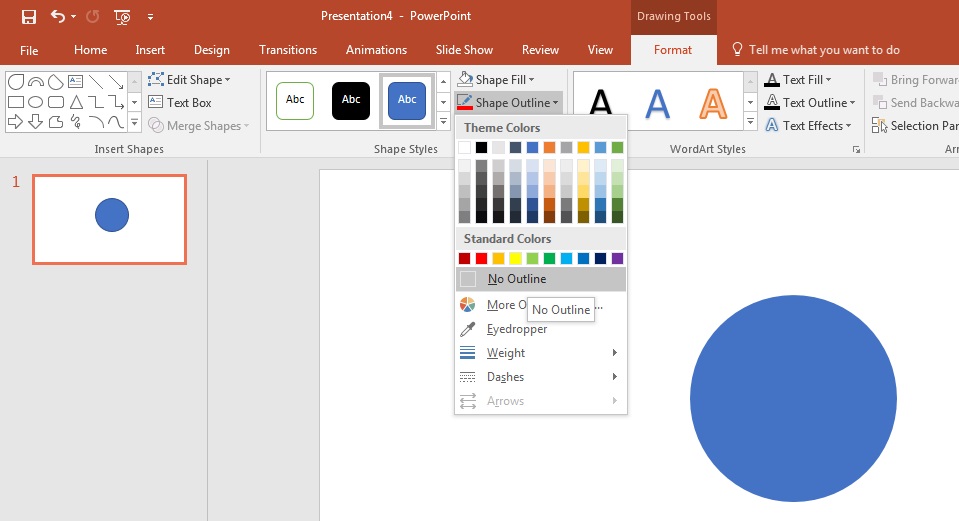959x521 pixels.
Task: Open the Review tab
Action: 540,50
